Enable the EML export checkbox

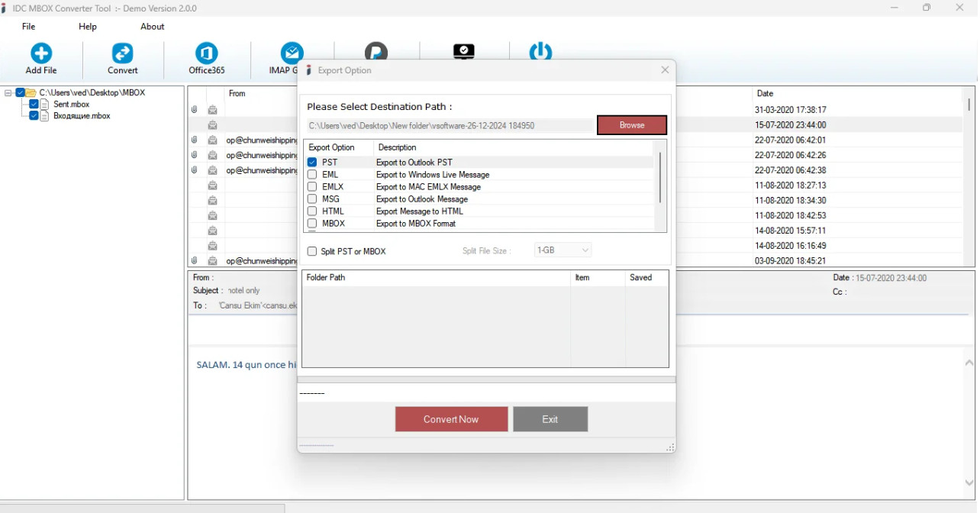[312, 175]
